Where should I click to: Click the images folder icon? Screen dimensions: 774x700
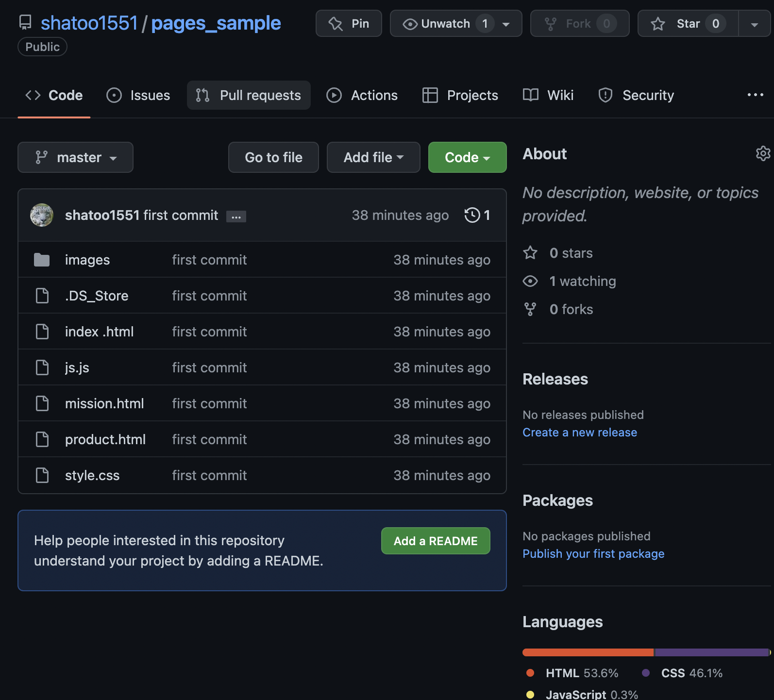[42, 260]
